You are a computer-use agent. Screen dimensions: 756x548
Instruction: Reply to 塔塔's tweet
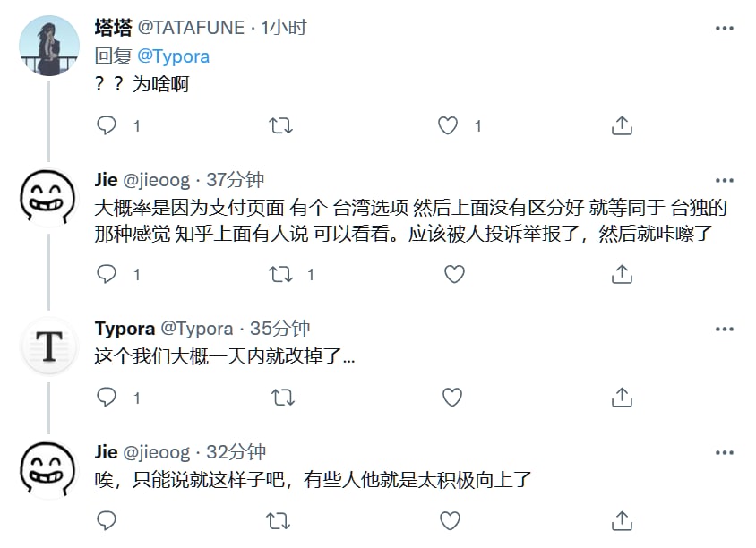[107, 126]
